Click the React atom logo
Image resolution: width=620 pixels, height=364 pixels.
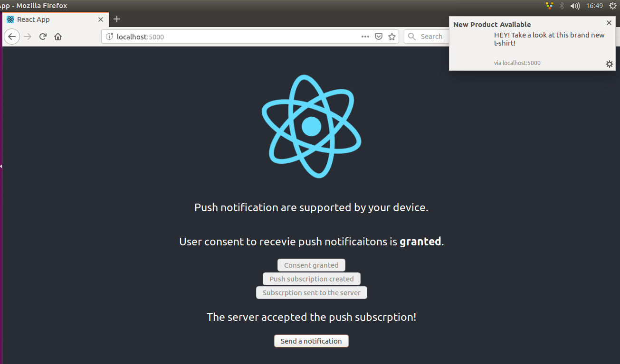312,126
